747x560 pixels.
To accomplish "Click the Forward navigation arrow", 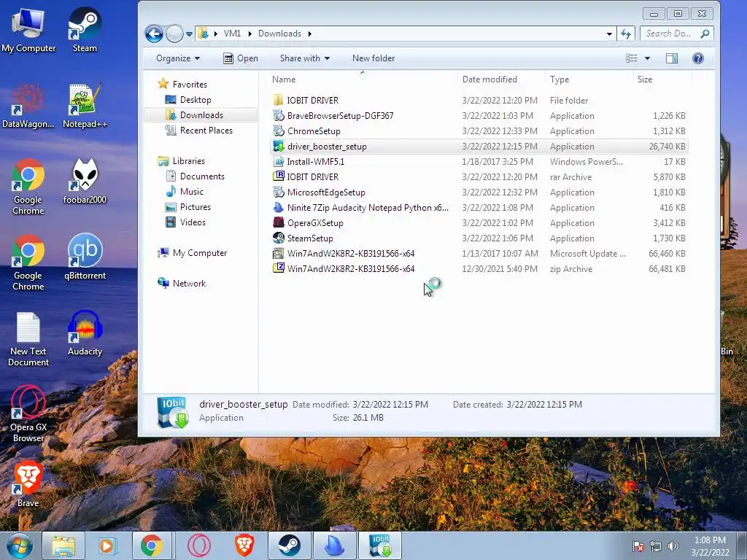I will pyautogui.click(x=175, y=34).
